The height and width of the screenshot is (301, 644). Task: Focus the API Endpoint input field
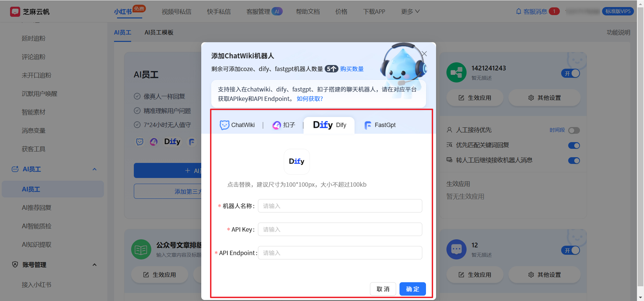[340, 253]
